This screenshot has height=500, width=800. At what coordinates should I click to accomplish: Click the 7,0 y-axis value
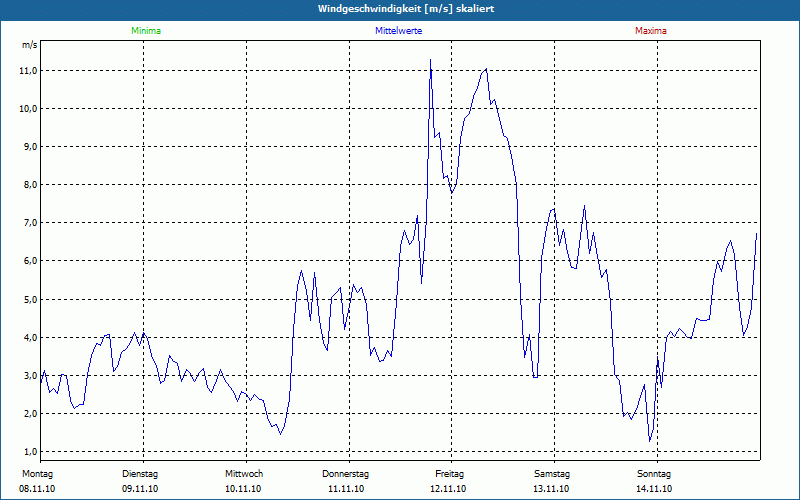tap(30, 223)
